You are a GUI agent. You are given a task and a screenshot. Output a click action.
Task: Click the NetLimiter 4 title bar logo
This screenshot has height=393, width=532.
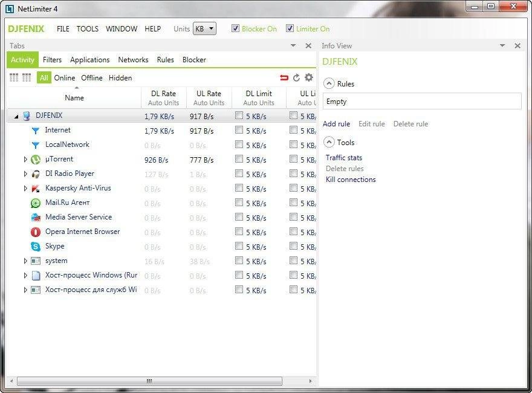pos(10,9)
